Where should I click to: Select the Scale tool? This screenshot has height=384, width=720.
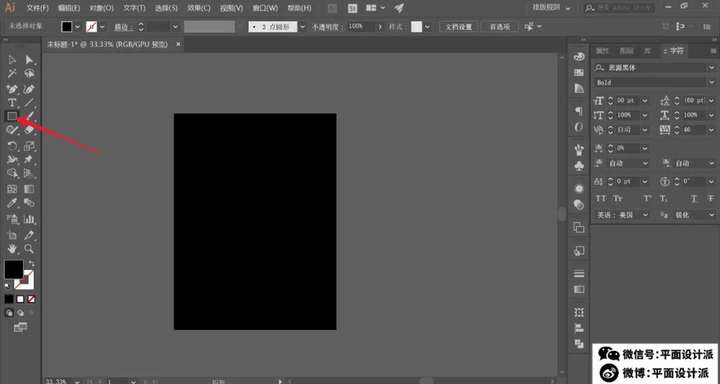[29, 147]
